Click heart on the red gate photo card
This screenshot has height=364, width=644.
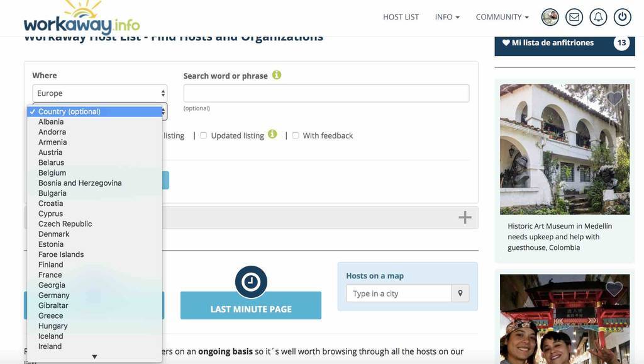point(614,288)
